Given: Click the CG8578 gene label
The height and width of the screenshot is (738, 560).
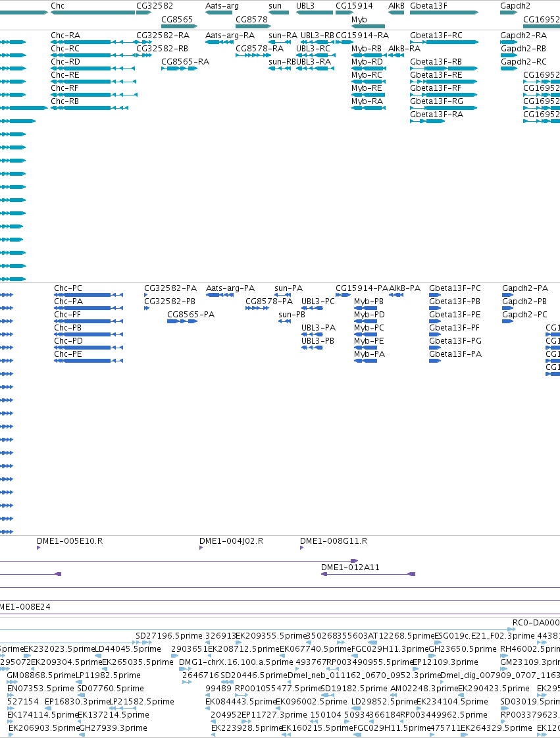Looking at the screenshot, I should (251, 19).
